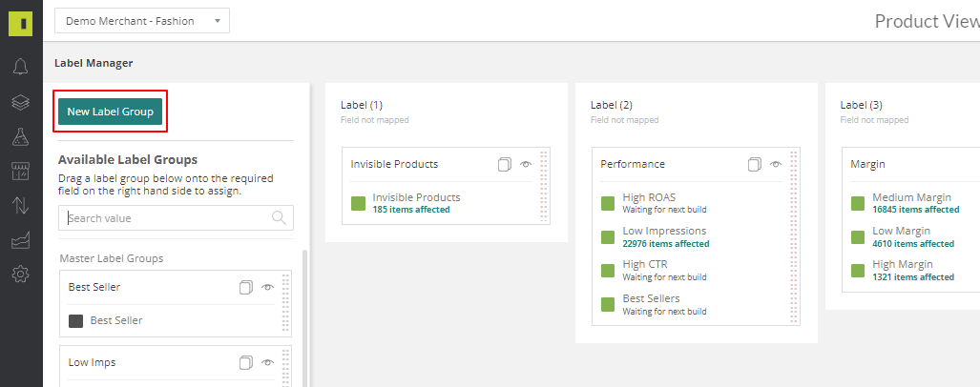Open the analytics chart icon in the sidebar
The width and height of the screenshot is (980, 387).
pyautogui.click(x=21, y=240)
